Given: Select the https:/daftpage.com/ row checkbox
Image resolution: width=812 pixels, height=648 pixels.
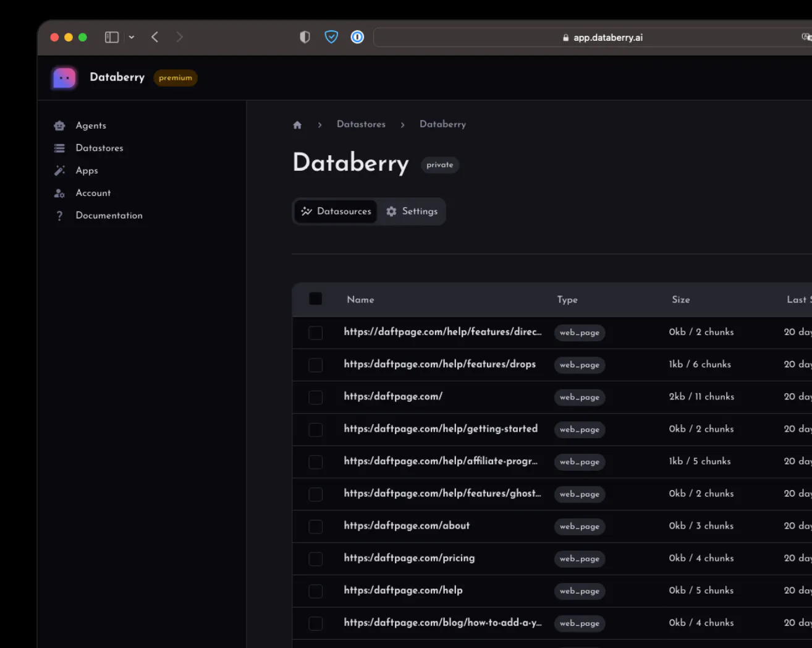Looking at the screenshot, I should (x=316, y=397).
